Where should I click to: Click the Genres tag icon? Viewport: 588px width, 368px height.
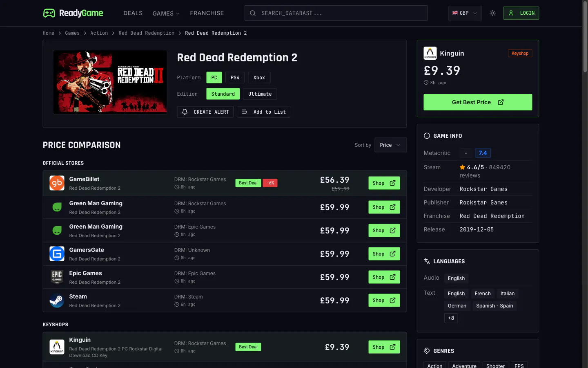427,351
